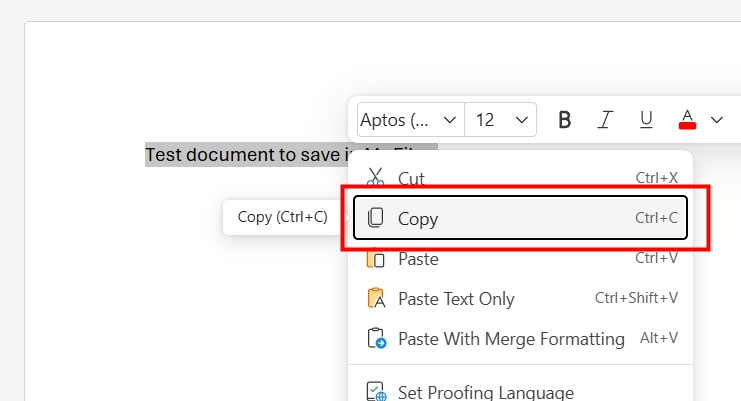Click the Set Proofing Language icon
Screen dimensions: 741x401
376,392
